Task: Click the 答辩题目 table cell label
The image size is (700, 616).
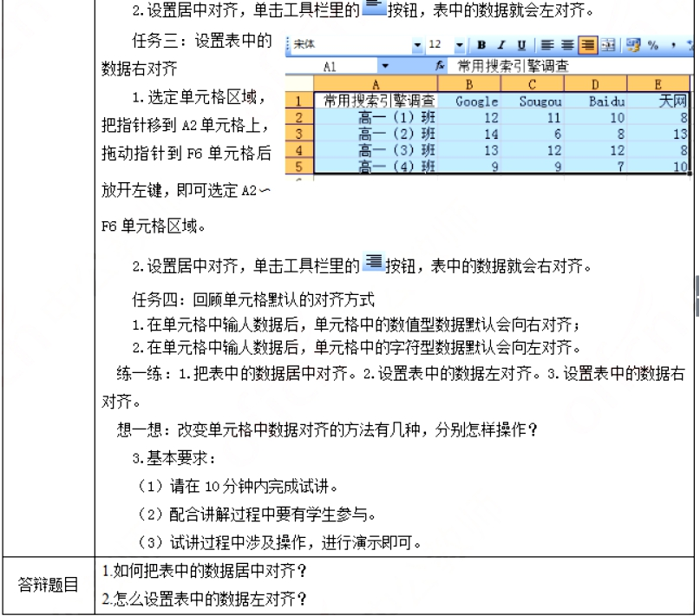Action: coord(49,584)
